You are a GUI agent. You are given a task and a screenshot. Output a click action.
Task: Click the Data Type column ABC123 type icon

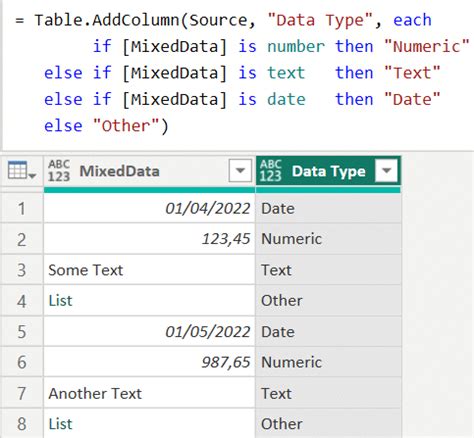(x=271, y=171)
